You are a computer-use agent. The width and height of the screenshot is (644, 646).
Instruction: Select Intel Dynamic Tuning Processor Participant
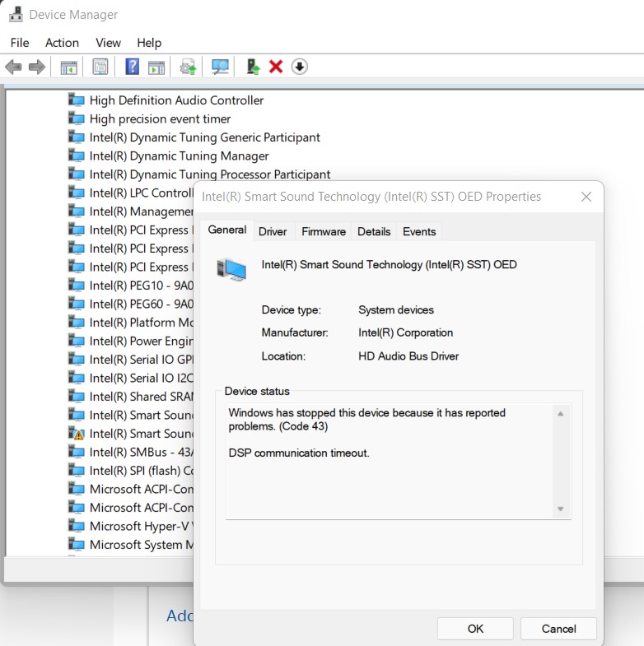pyautogui.click(x=210, y=174)
